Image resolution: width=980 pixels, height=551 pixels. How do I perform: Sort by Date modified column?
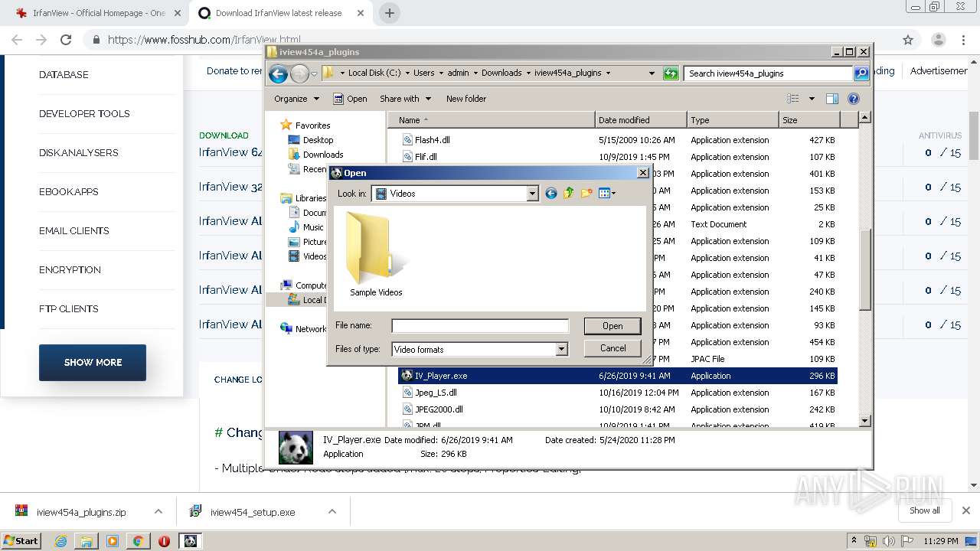pos(641,120)
